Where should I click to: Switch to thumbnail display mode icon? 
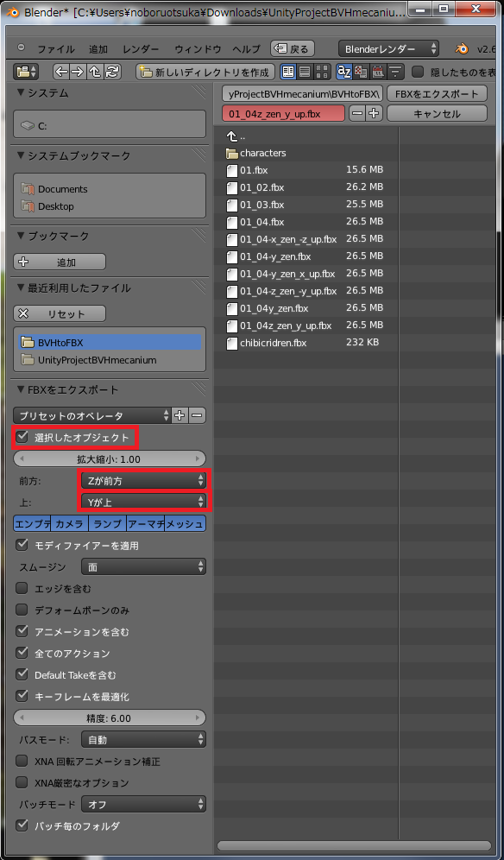pos(323,72)
